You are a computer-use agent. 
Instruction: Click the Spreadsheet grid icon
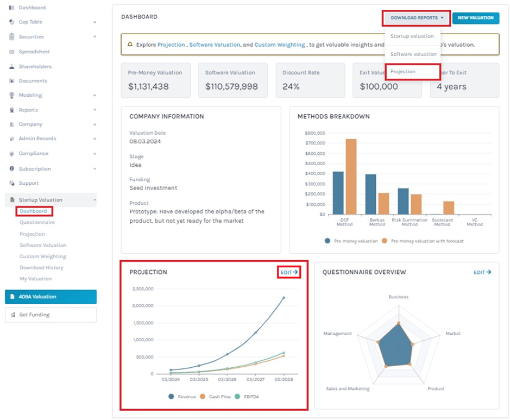[x=12, y=52]
